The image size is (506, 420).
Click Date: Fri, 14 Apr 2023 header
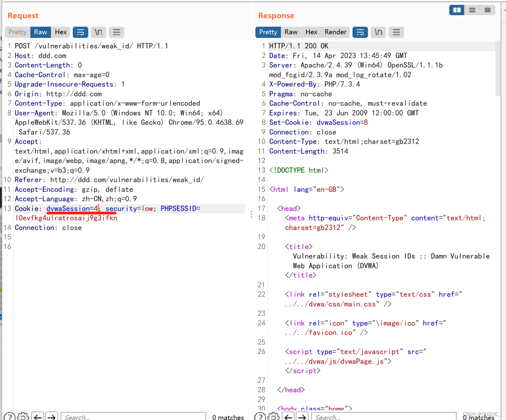338,56
